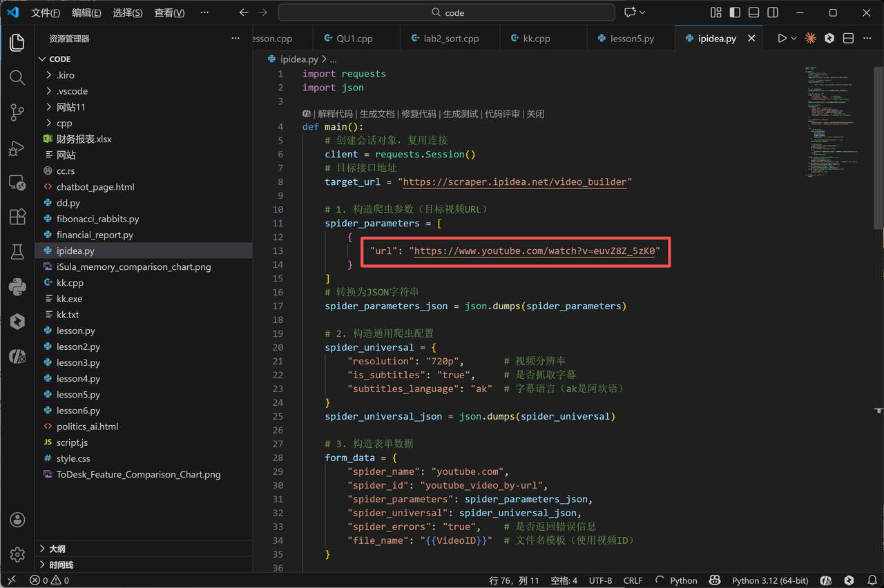This screenshot has width=884, height=588.
Task: Click the code search box in title bar
Action: point(447,12)
